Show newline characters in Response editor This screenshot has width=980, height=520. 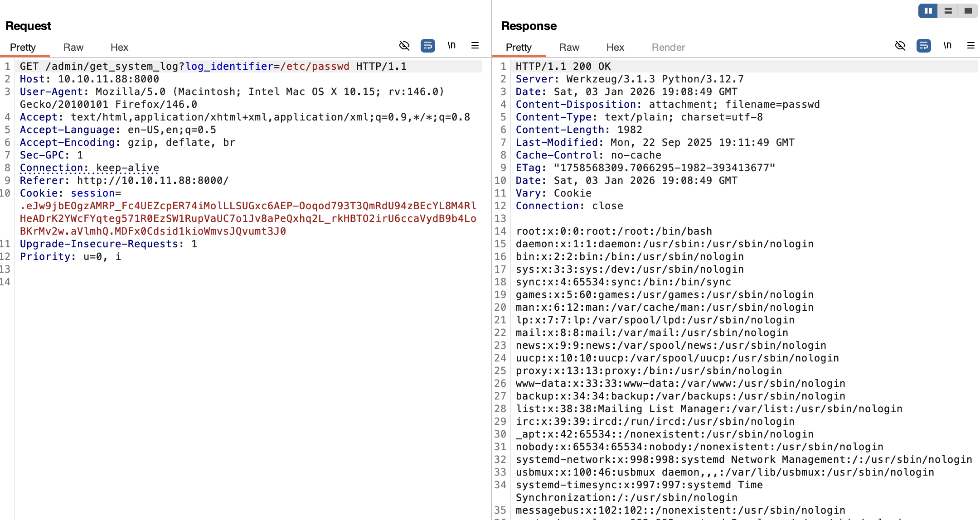pyautogui.click(x=947, y=46)
